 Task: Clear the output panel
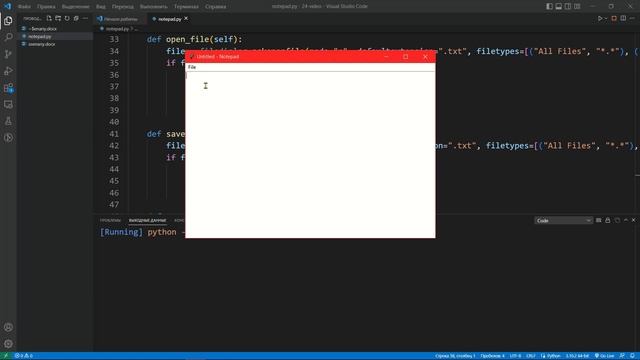pyautogui.click(x=599, y=220)
